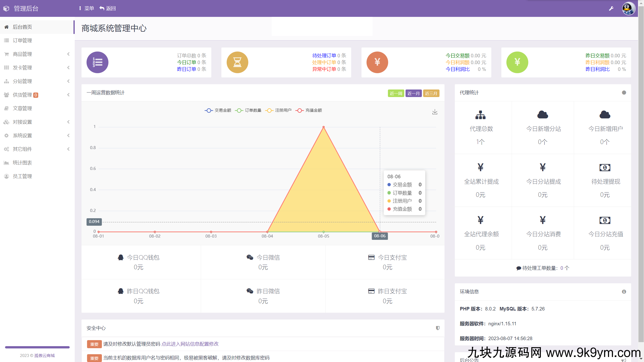Click the 08-05 peak point on chart
Viewport: 644px width, 362px height.
tap(324, 127)
